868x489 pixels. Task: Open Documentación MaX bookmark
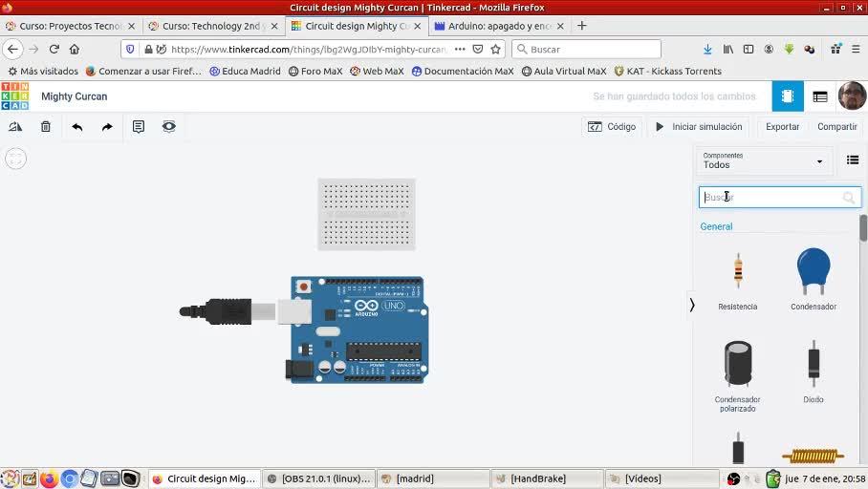[x=463, y=72]
